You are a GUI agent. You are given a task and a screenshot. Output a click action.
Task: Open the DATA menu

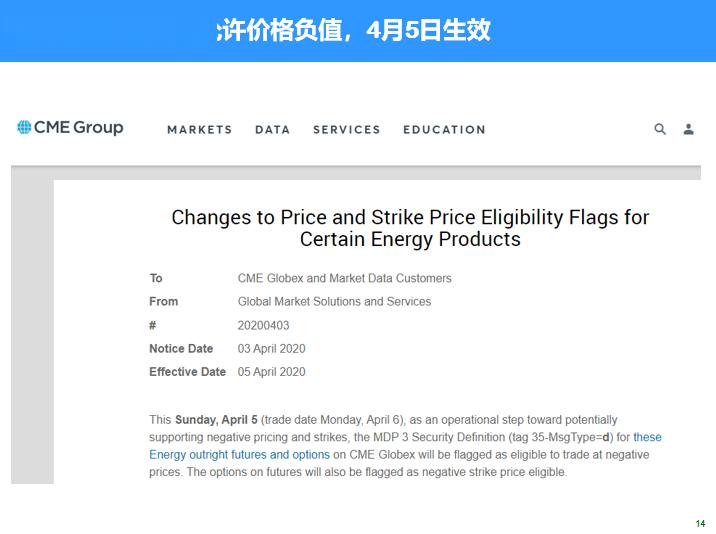click(272, 130)
